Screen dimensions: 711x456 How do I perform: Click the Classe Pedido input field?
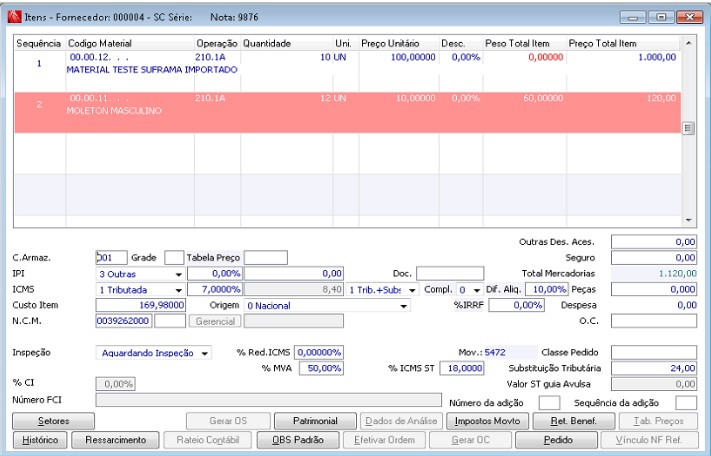(x=654, y=352)
